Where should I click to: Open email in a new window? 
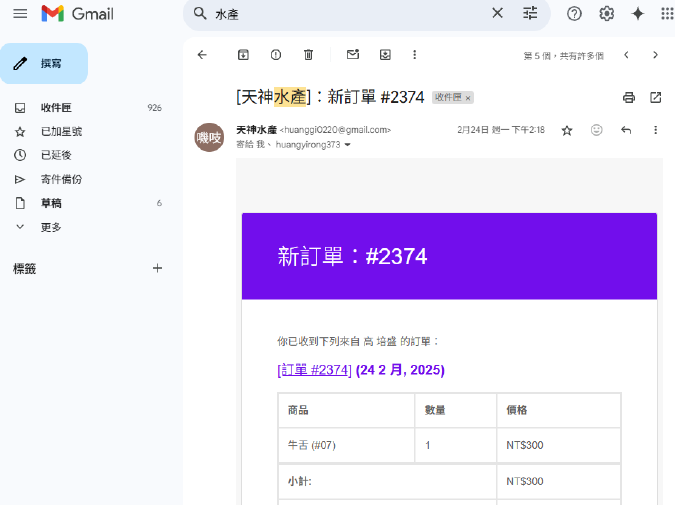pos(656,98)
